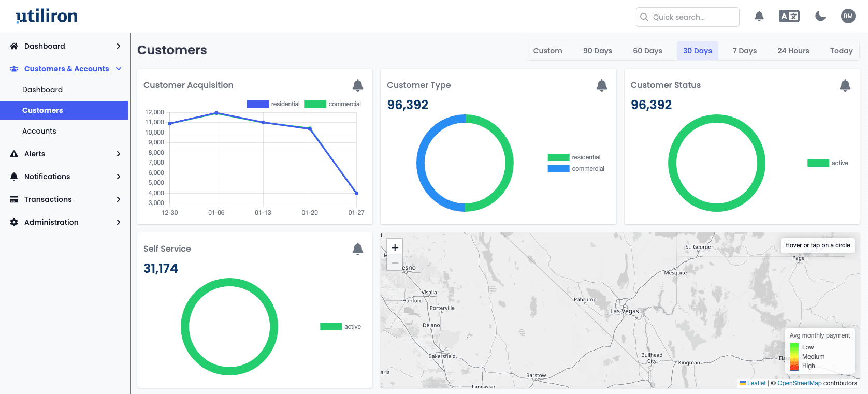Select the Custom date range tab

(x=547, y=51)
